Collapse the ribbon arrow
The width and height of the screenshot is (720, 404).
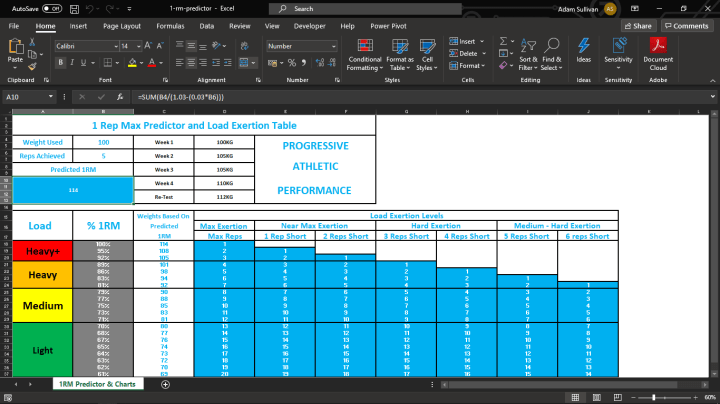point(712,80)
